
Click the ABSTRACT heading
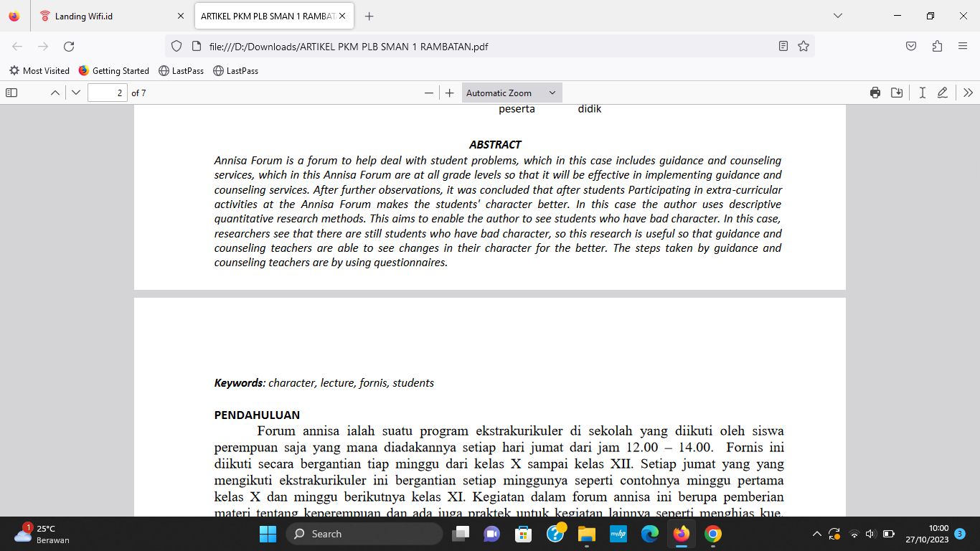tap(495, 145)
